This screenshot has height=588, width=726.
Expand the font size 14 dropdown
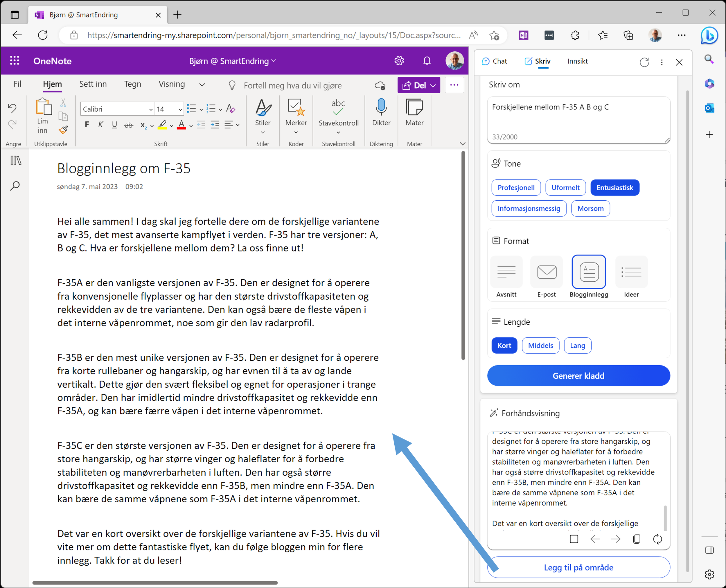click(x=180, y=109)
